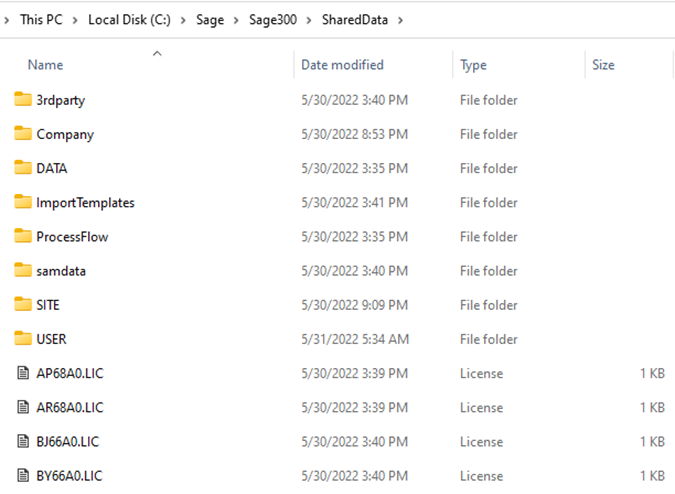Screen dimensions: 675x494
Task: Open the 3rdparty folder icon
Action: (24, 100)
